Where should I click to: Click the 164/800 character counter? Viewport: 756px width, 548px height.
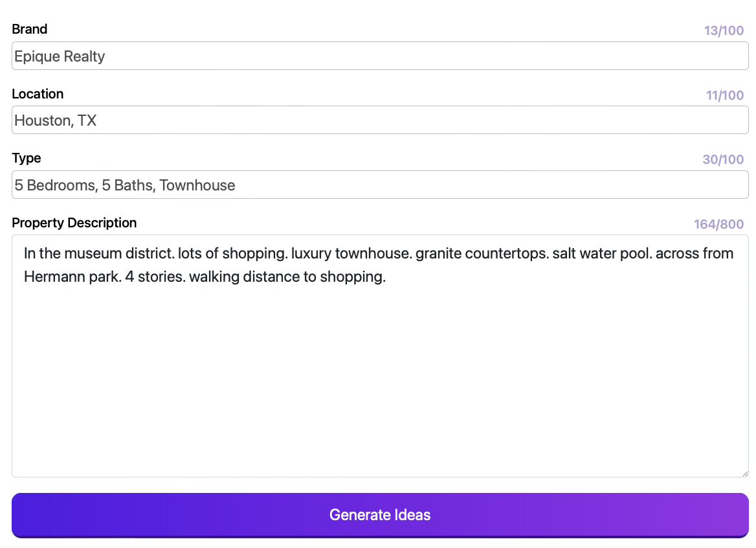(718, 224)
